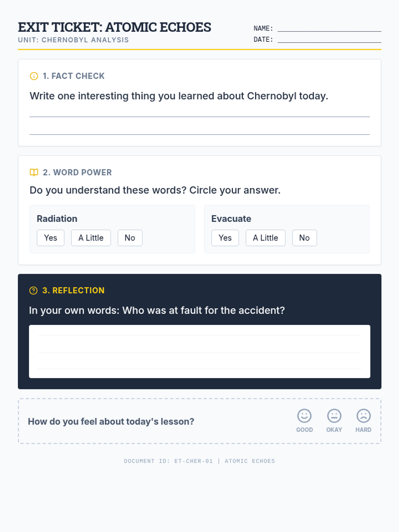Choose Yes under Radiation
399x532 pixels.
point(51,238)
